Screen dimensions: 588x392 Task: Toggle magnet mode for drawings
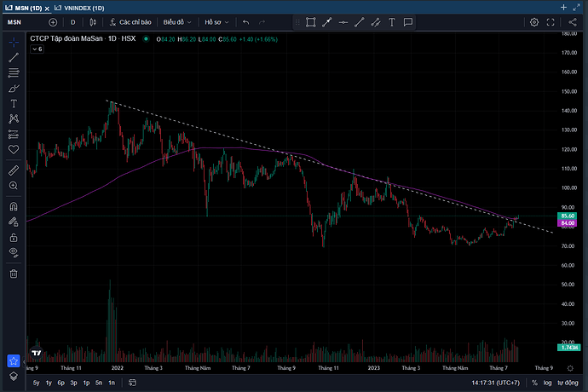(14, 207)
